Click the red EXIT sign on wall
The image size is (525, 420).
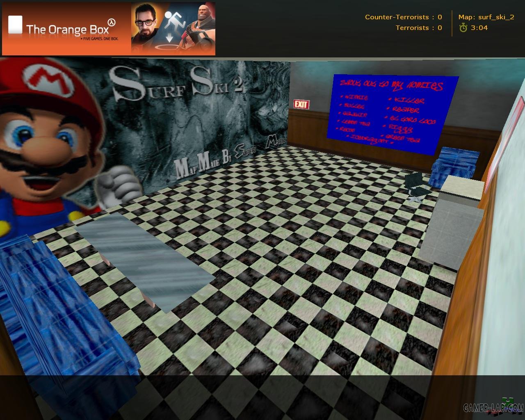[301, 105]
